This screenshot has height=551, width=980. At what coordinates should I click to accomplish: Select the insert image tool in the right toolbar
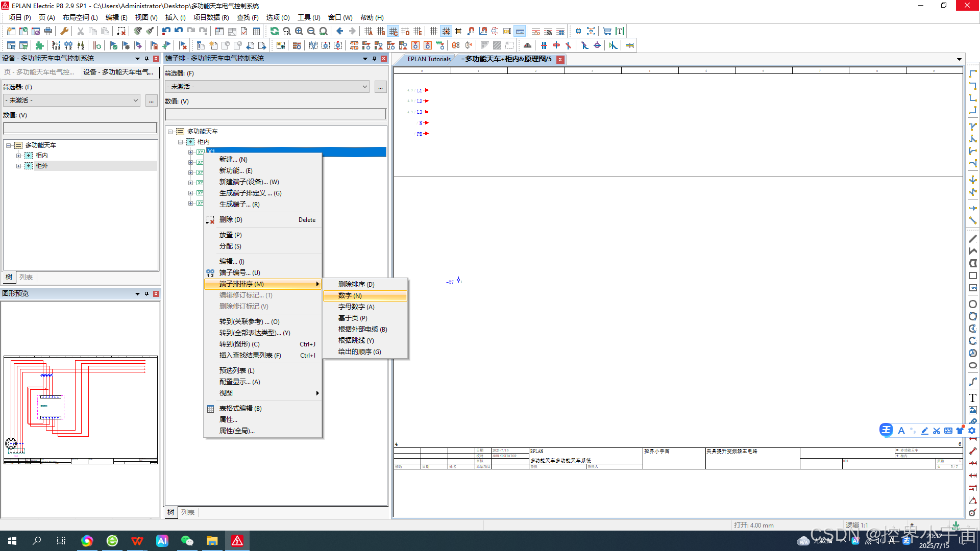click(x=973, y=410)
